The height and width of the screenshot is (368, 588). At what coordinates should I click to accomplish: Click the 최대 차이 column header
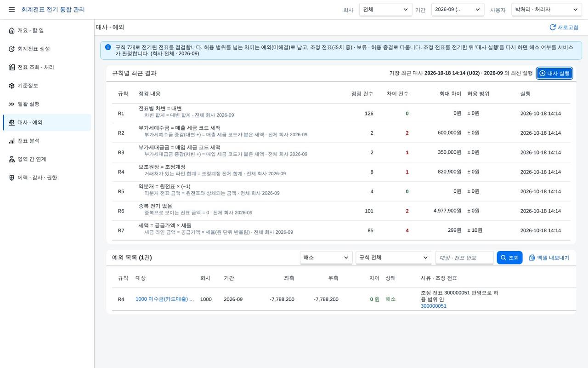pos(450,94)
